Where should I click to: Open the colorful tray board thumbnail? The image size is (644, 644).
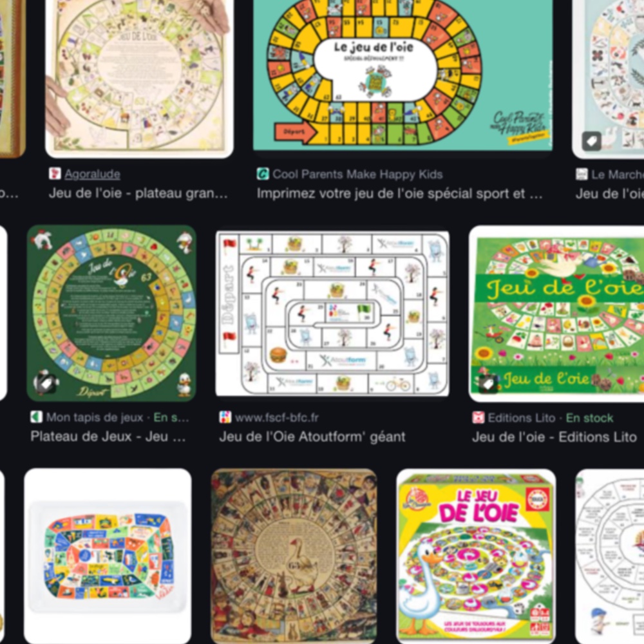pyautogui.click(x=108, y=556)
